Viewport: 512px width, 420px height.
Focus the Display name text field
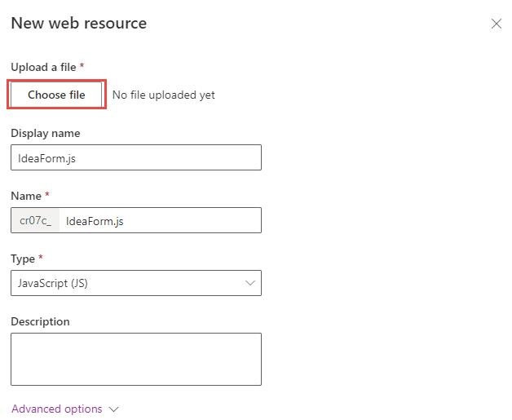click(136, 157)
